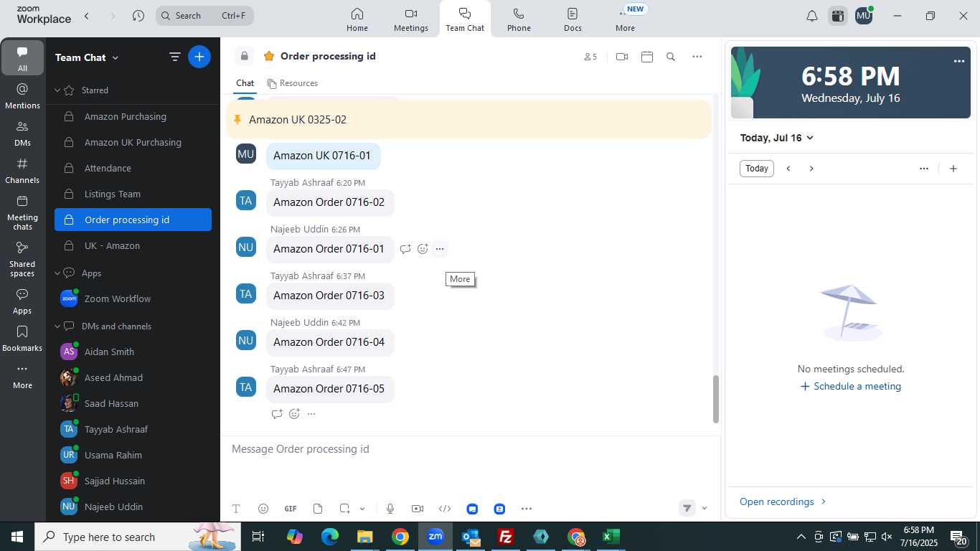Open recordings link

point(783,501)
